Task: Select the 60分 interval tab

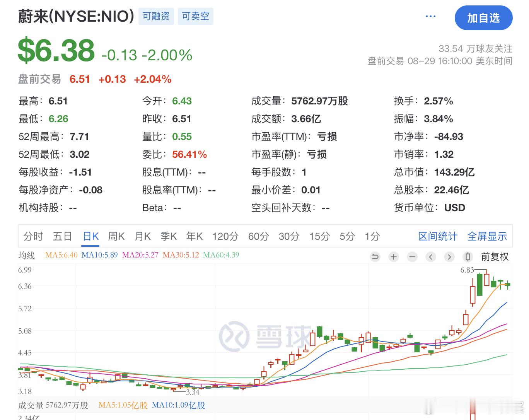Action: pyautogui.click(x=259, y=236)
